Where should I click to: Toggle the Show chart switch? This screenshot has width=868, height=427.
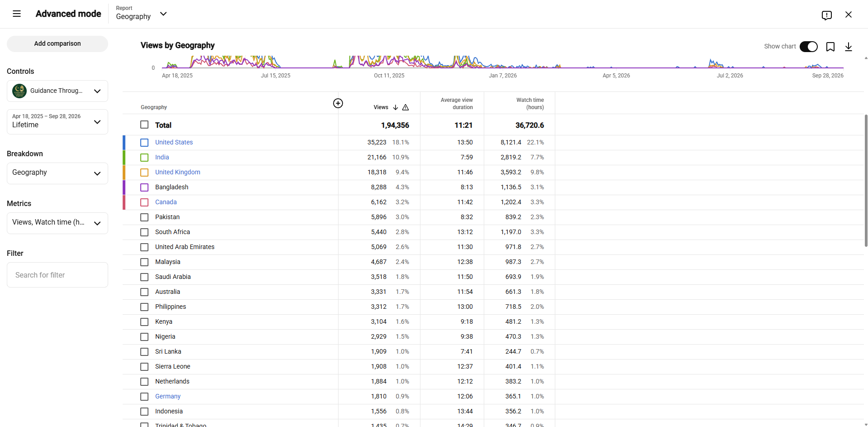point(809,47)
